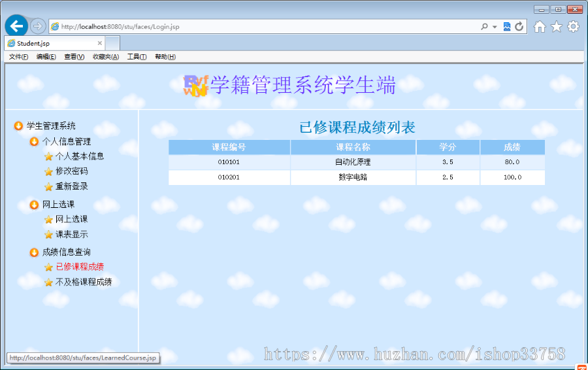
Task: Click the star icon beside 修改密码
Action: 48,171
